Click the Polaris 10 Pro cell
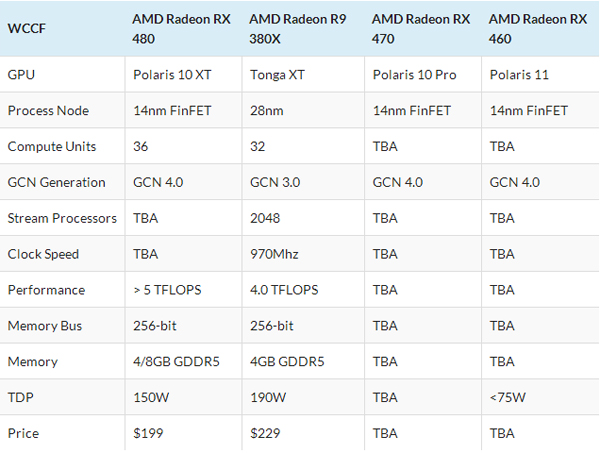This screenshot has height=453, width=600. pos(413,74)
